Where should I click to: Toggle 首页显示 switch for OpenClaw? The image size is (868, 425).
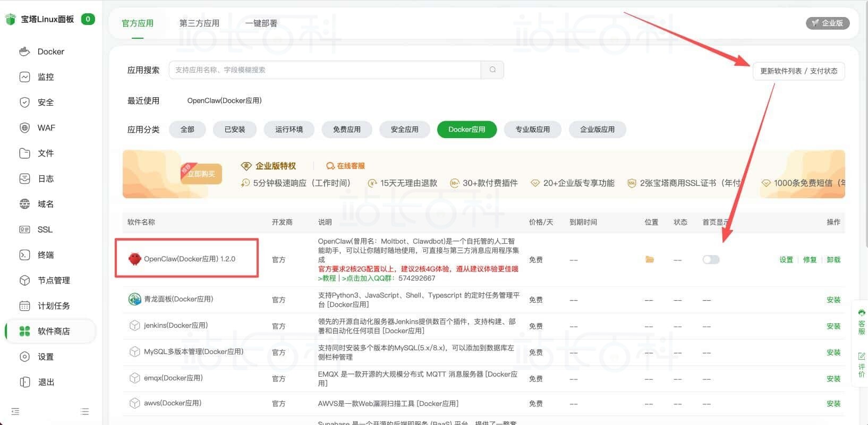(x=711, y=260)
